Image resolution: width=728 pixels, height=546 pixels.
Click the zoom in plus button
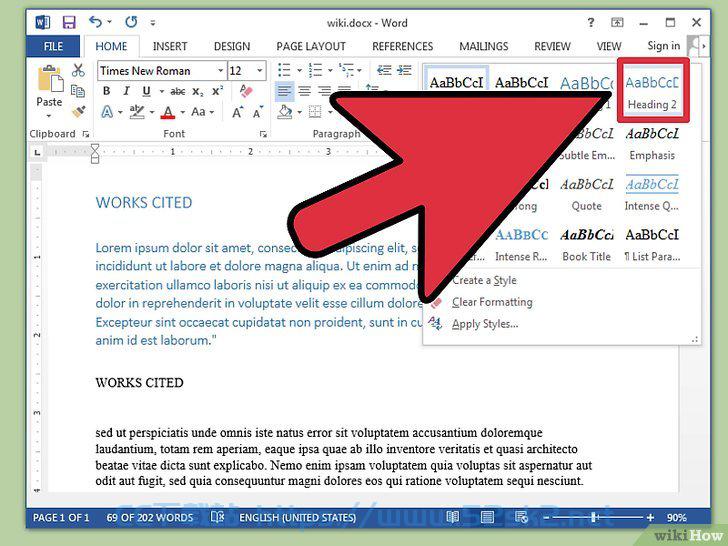point(650,517)
